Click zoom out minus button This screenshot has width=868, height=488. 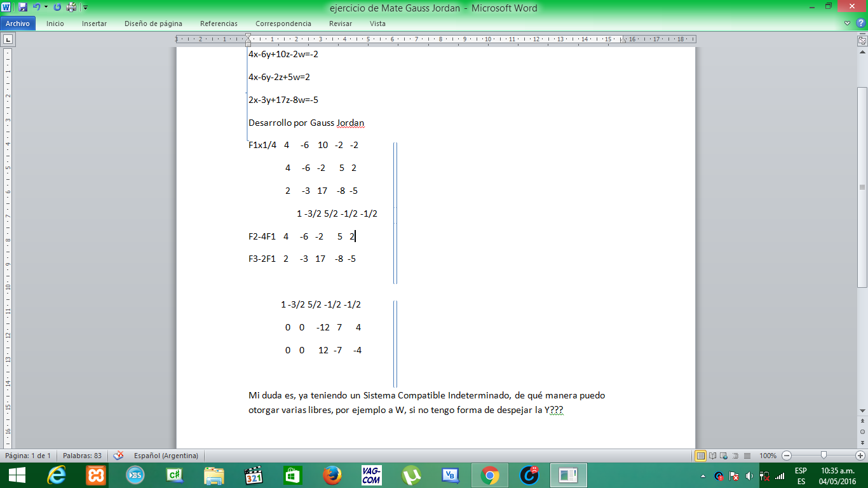tap(787, 456)
